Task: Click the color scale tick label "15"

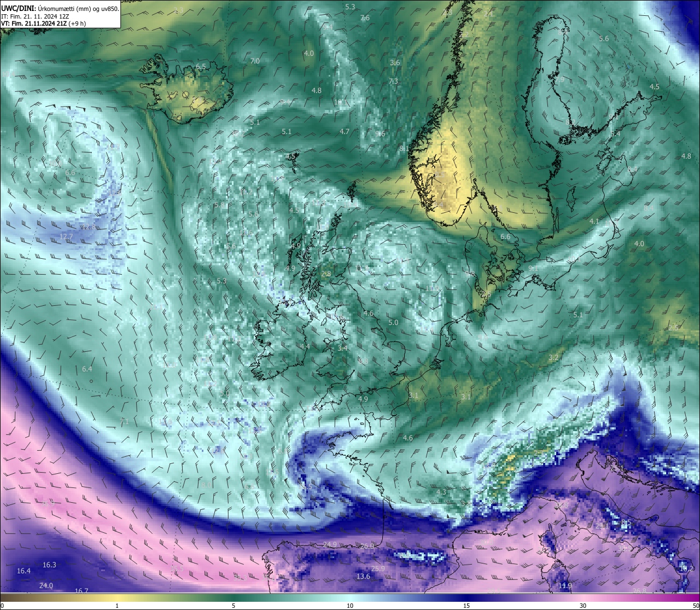Action: (x=466, y=606)
